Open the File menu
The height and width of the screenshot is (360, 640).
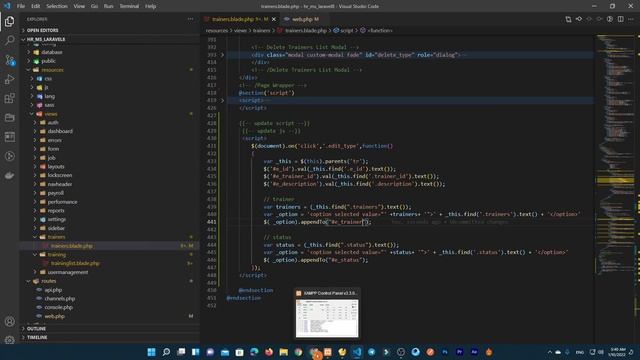(x=21, y=6)
